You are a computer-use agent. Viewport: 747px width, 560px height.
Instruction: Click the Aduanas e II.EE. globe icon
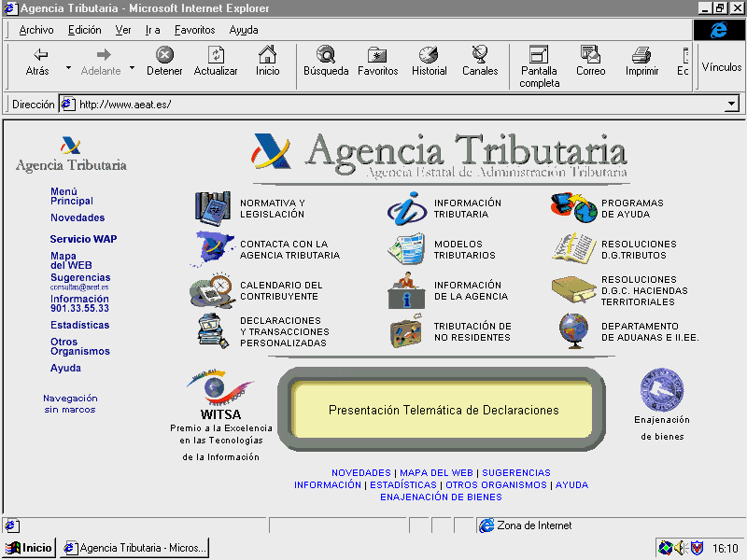574,331
